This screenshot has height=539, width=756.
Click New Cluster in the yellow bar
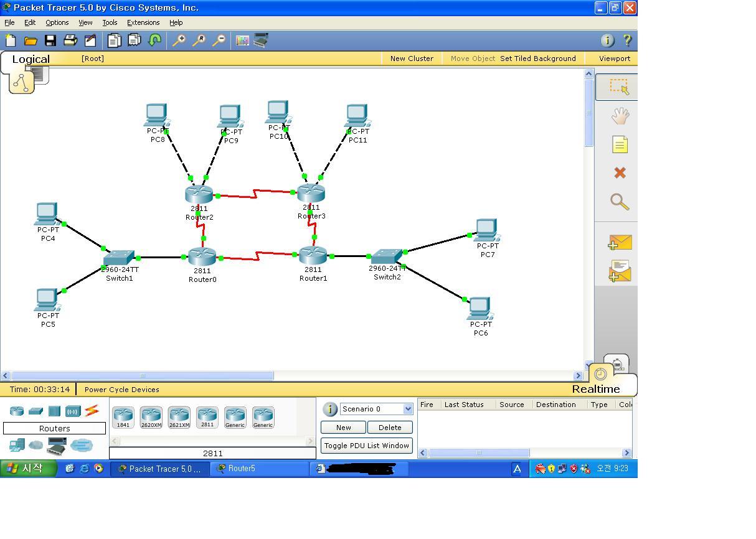point(412,59)
